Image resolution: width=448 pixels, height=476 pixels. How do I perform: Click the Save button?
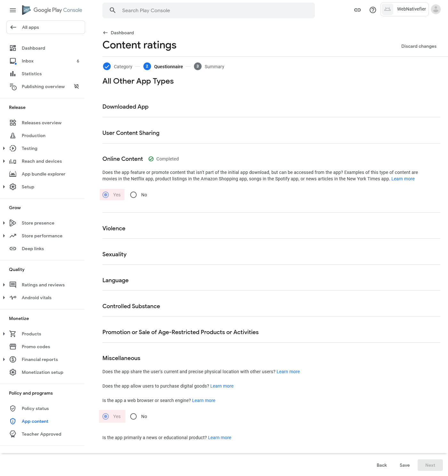pyautogui.click(x=404, y=465)
